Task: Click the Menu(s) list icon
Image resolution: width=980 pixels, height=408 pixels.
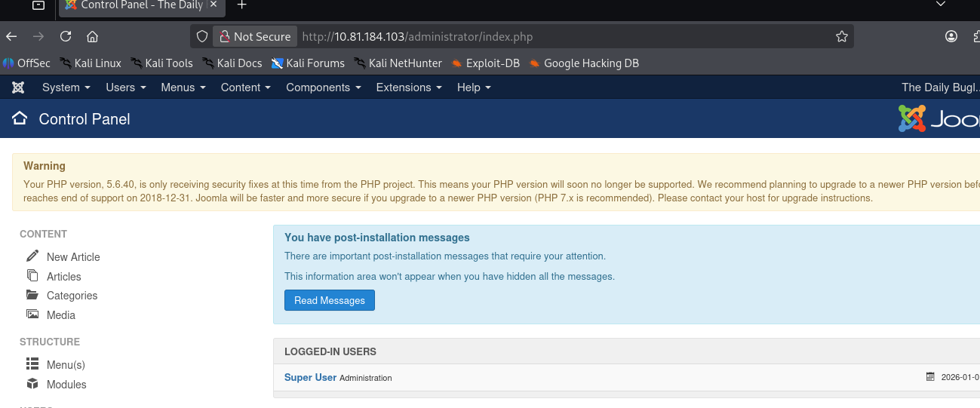Action: (32, 364)
